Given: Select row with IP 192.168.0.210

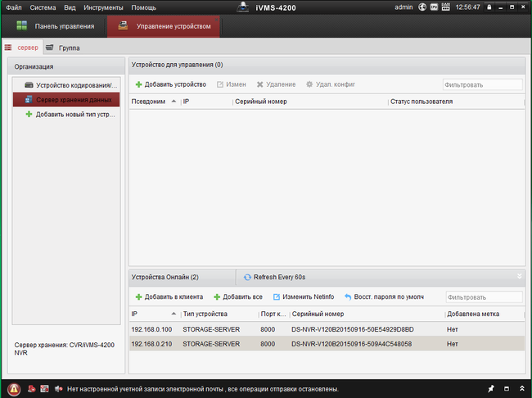Looking at the screenshot, I should click(327, 344).
